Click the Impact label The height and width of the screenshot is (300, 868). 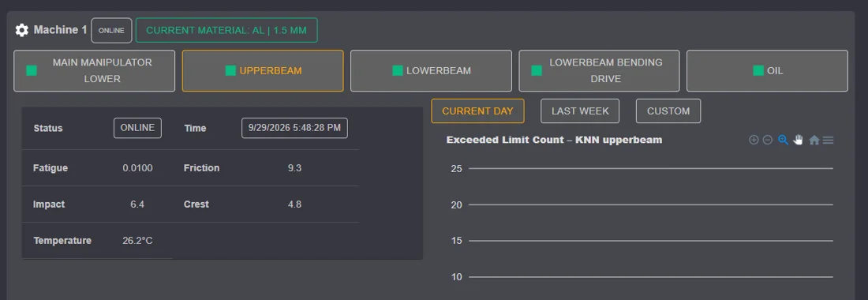pos(49,204)
